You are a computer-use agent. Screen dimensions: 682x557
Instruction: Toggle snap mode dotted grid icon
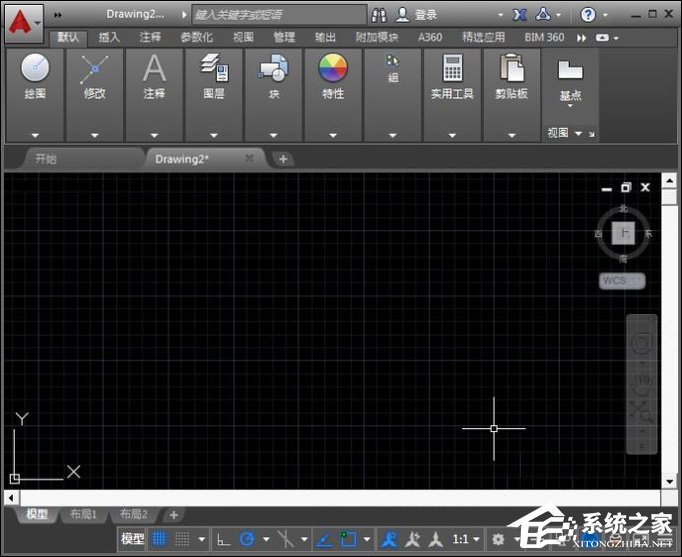182,539
